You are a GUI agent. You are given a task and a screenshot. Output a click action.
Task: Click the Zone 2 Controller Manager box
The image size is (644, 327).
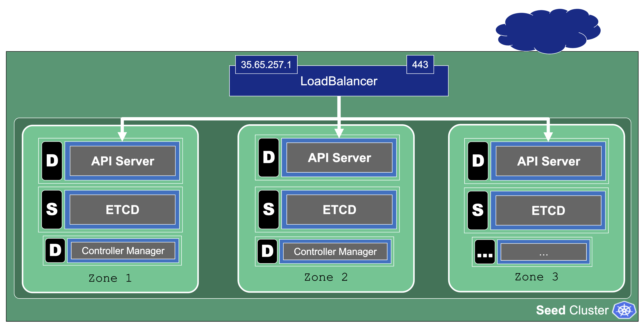point(335,251)
